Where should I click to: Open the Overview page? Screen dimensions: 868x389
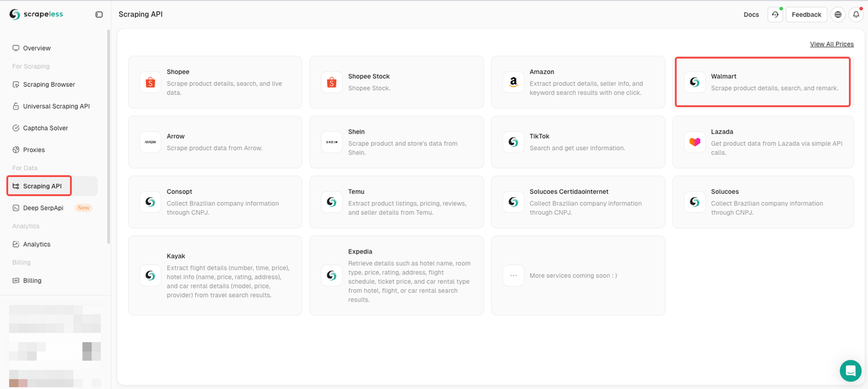click(37, 48)
